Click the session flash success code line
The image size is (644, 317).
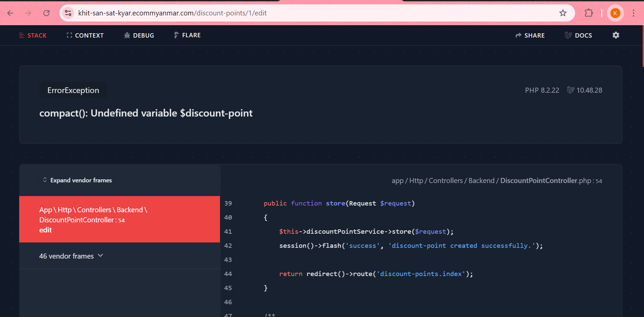411,245
